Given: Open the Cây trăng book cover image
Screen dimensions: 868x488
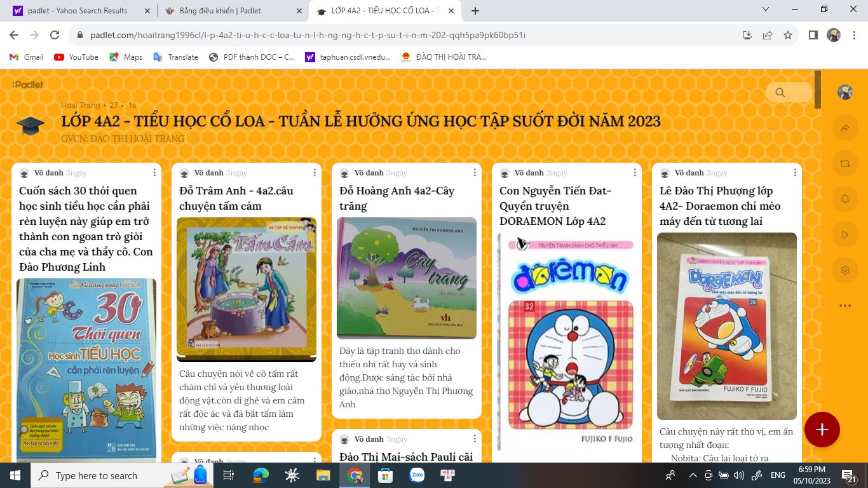Looking at the screenshot, I should (x=407, y=278).
